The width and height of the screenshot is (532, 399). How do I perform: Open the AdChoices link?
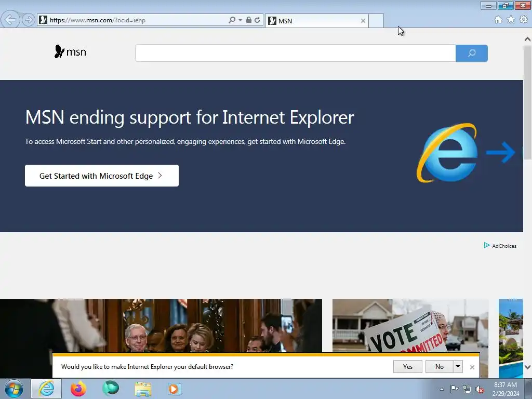coord(500,246)
